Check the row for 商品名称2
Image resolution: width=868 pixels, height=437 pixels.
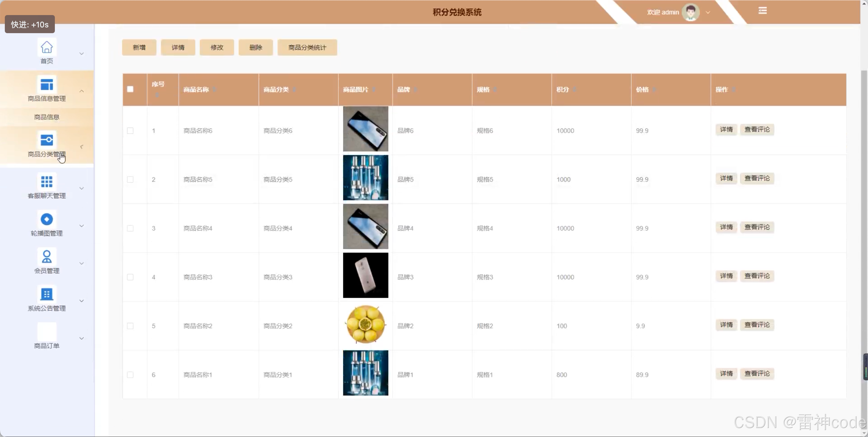pos(130,326)
